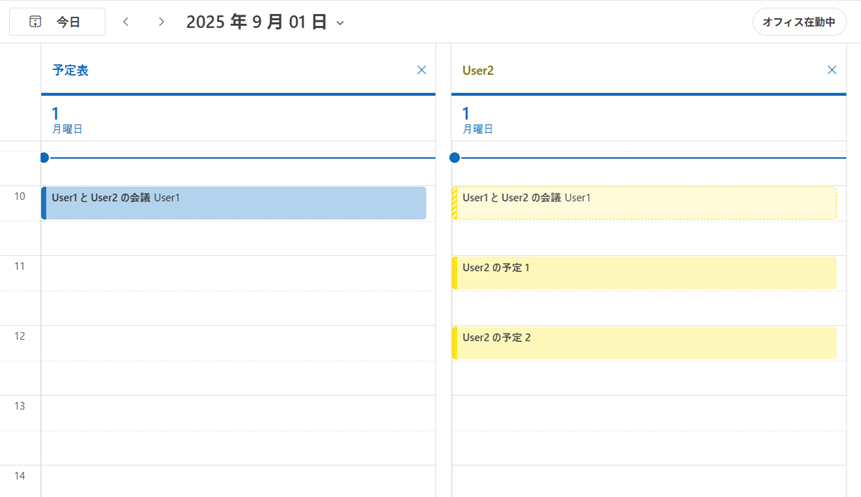Image resolution: width=861 pixels, height=497 pixels.
Task: Go to previous day with left arrow
Action: pos(126,22)
